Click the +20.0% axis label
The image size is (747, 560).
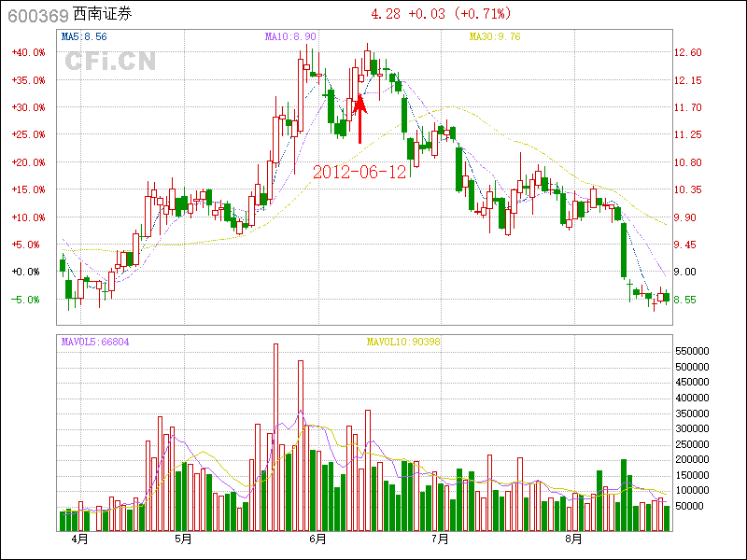point(29,162)
